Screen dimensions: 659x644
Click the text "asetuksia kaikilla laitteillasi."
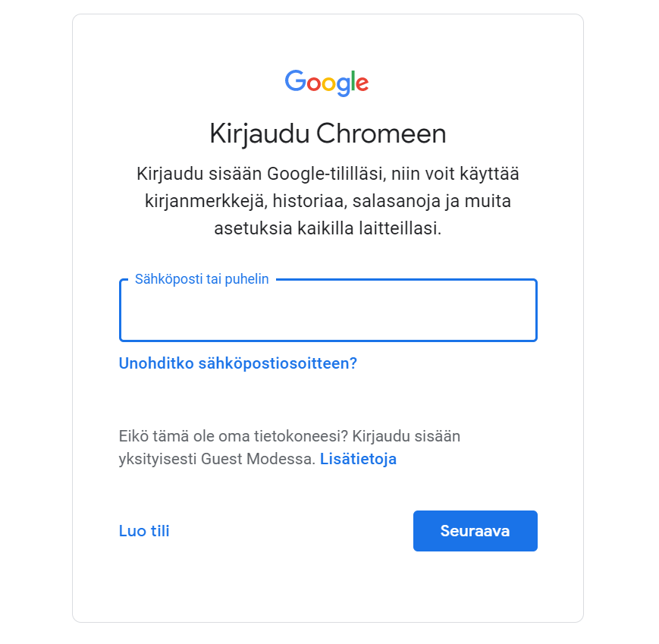point(328,228)
